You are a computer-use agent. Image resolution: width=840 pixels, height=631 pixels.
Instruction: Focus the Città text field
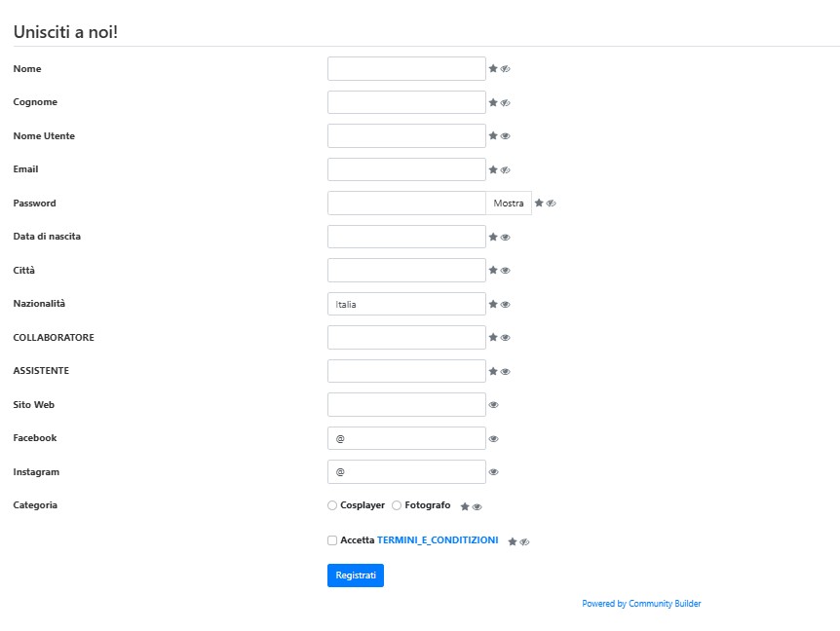click(406, 271)
